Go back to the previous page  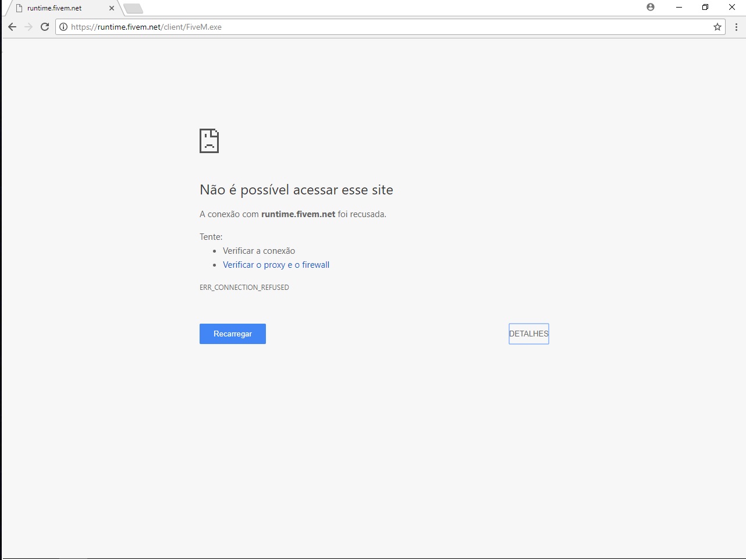tap(12, 27)
